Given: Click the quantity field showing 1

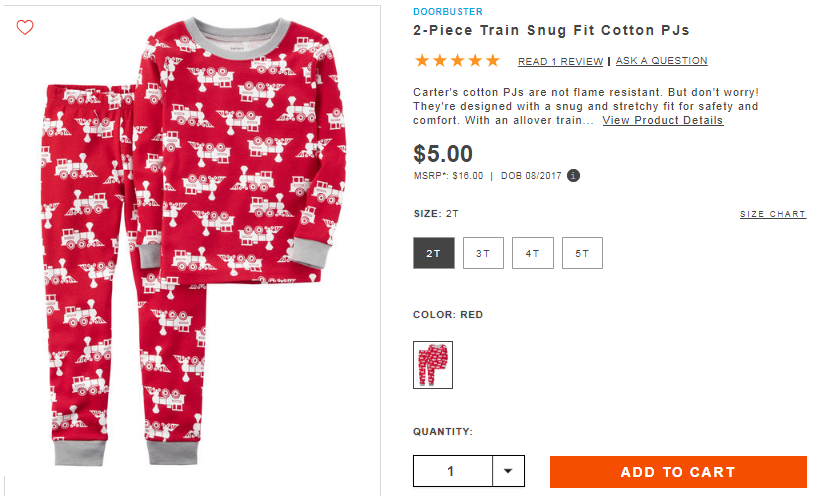Looking at the screenshot, I should pos(453,471).
